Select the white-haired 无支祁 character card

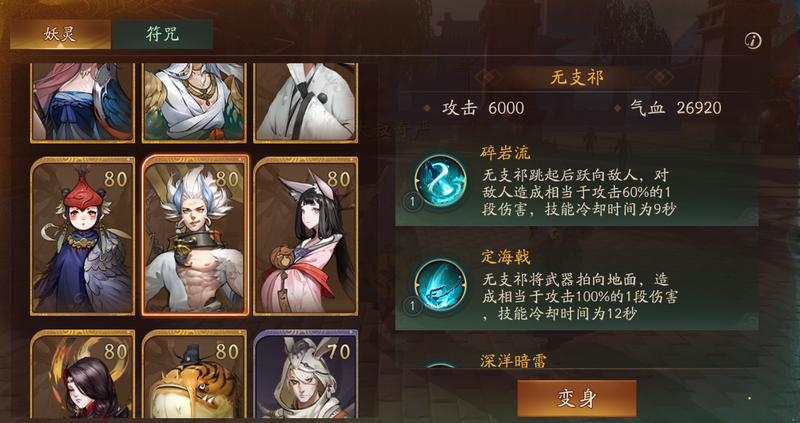[x=195, y=236]
